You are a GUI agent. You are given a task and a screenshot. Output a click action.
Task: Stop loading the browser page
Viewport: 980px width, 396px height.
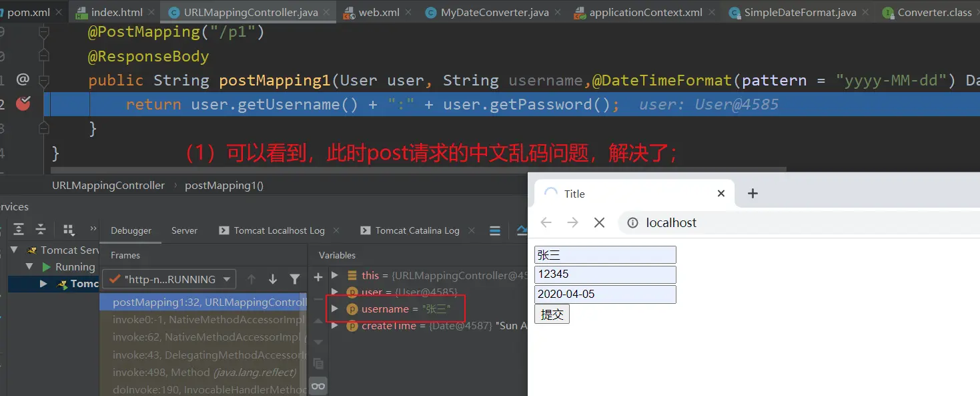click(599, 222)
